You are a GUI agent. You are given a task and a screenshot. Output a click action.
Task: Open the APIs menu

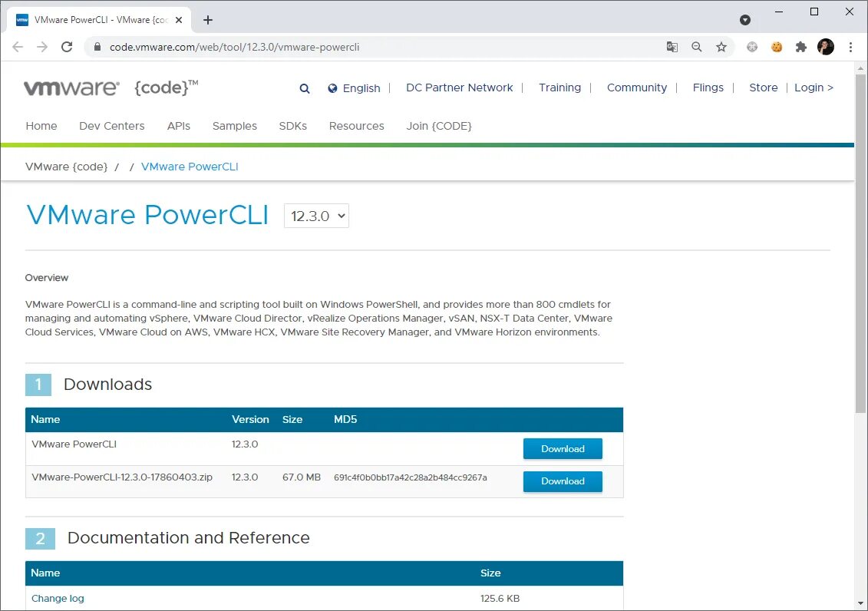coord(179,126)
